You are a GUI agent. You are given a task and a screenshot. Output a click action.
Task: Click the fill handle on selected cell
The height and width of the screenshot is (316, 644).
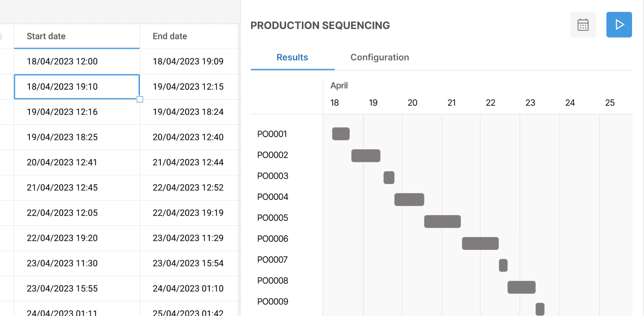[x=139, y=99]
